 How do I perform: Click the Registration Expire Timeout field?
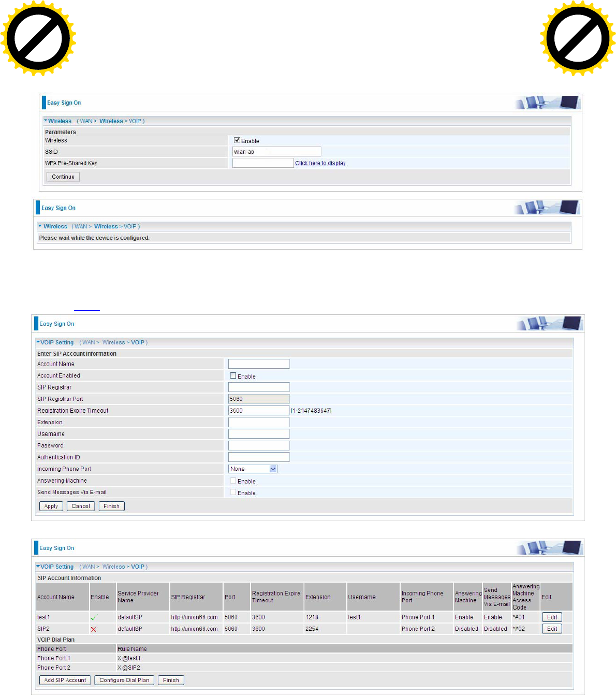coord(259,411)
